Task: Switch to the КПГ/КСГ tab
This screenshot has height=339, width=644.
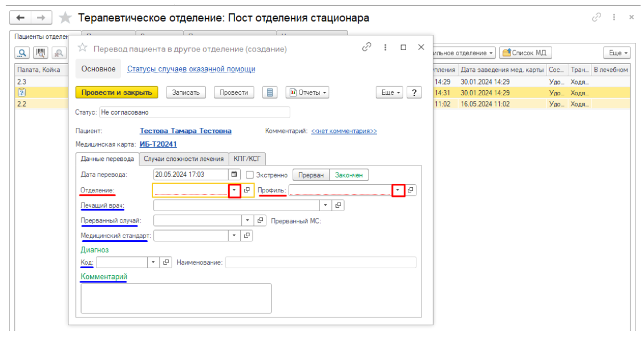Action: [247, 159]
